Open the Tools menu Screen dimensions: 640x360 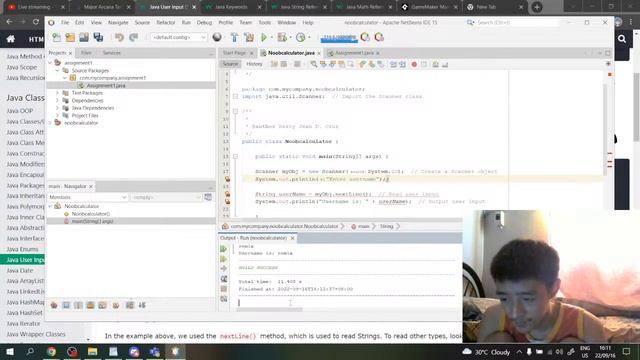point(264,22)
